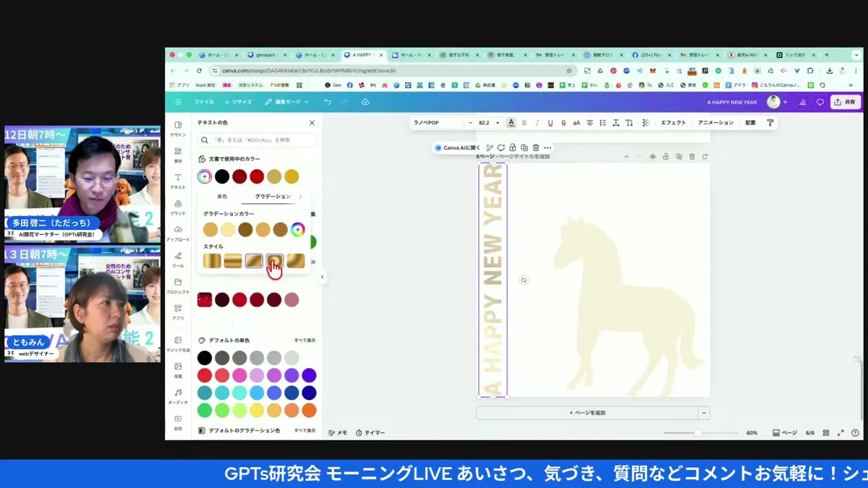
Task: Click the color search input field
Action: click(257, 140)
